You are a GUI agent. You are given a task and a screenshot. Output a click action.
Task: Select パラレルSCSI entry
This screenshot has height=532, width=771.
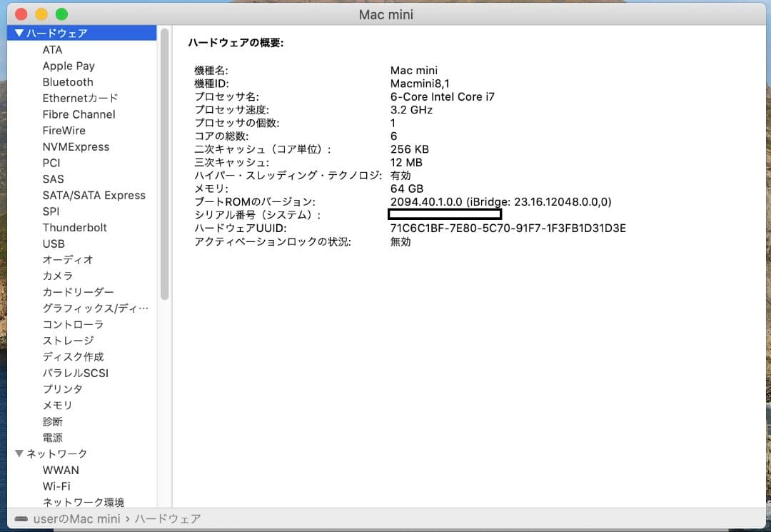tap(75, 373)
